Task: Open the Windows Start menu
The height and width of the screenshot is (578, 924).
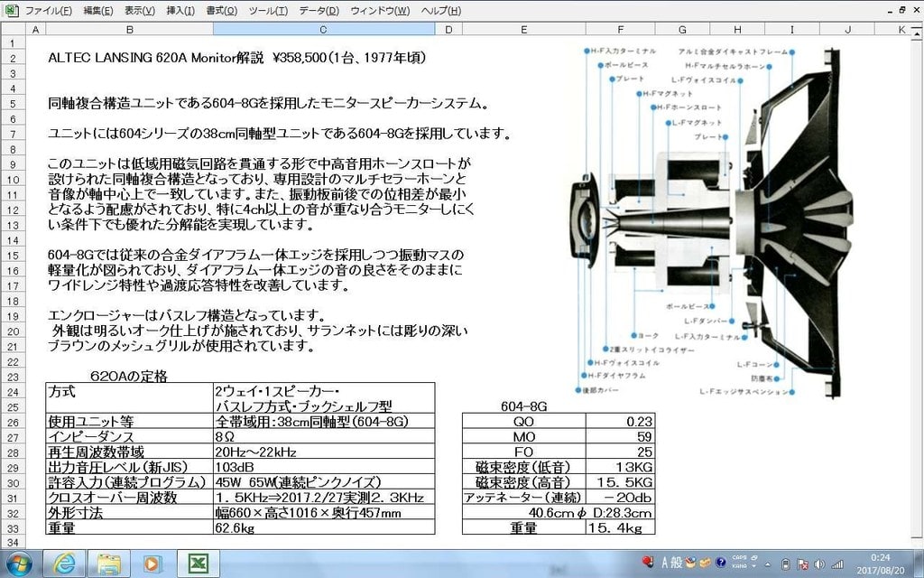Action: click(x=20, y=564)
